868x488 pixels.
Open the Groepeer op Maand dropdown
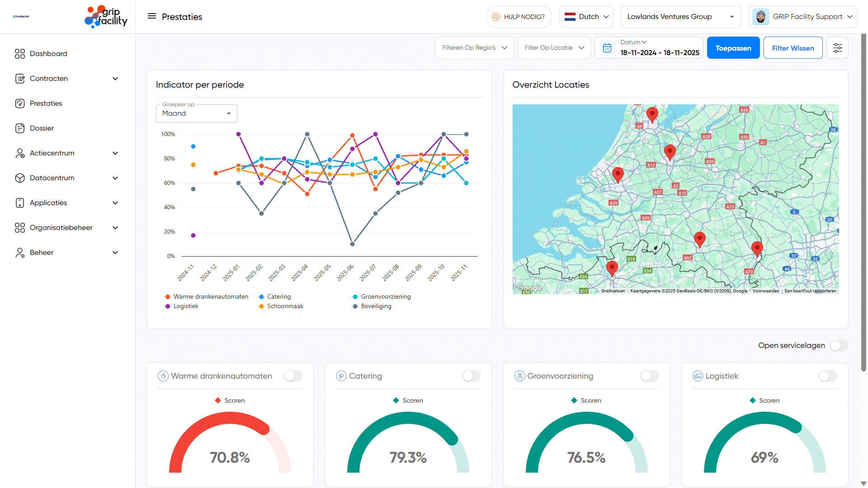click(196, 113)
